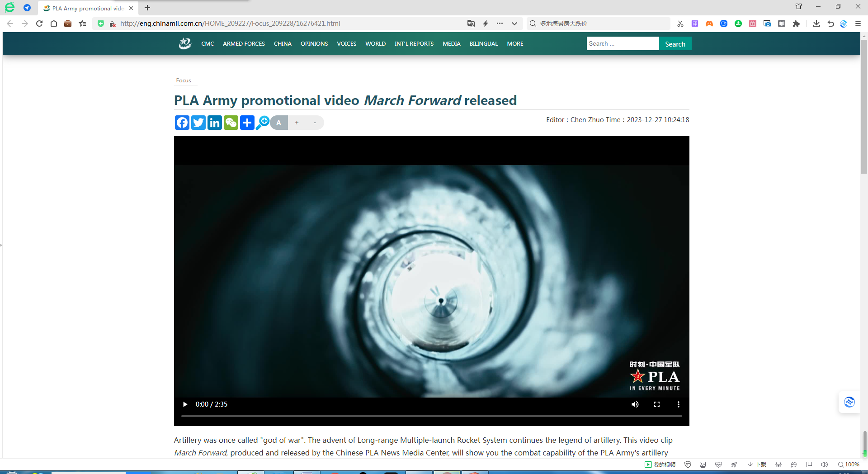Open the ARMED FORCES menu item
Viewport: 868px width, 474px height.
pos(244,44)
